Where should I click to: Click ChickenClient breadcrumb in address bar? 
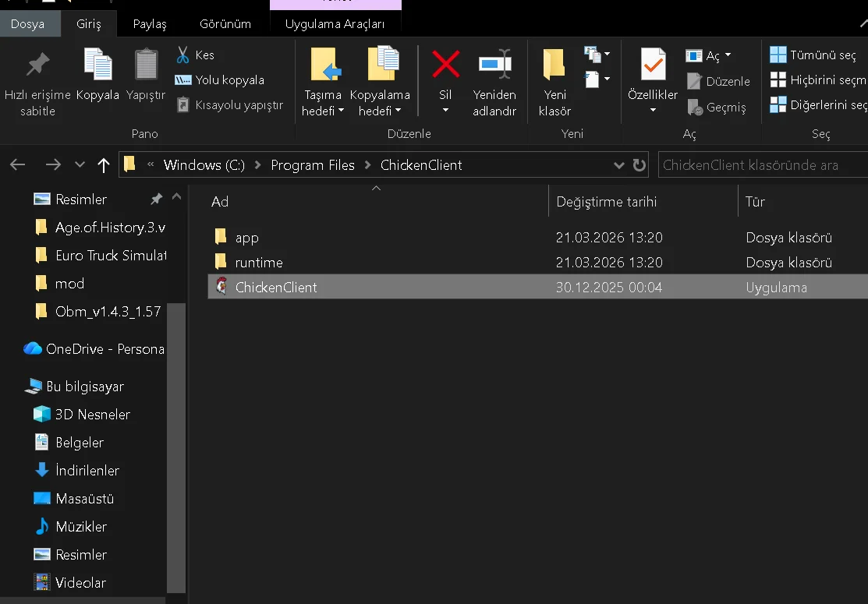tap(421, 164)
